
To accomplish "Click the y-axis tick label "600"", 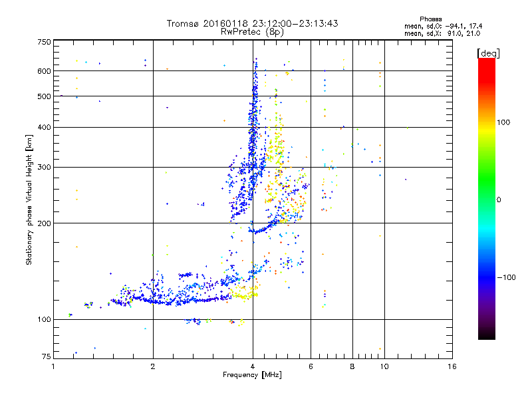I will pyautogui.click(x=44, y=71).
